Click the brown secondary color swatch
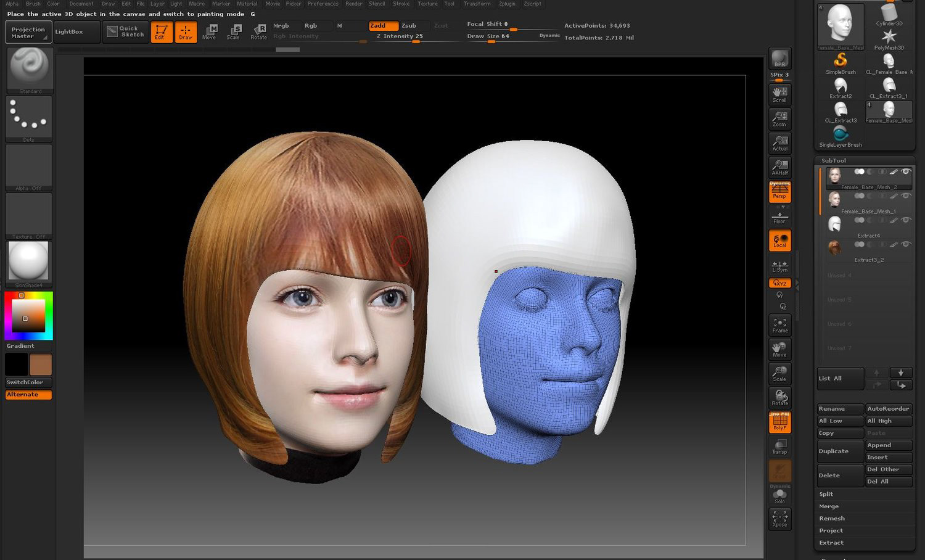 point(41,364)
